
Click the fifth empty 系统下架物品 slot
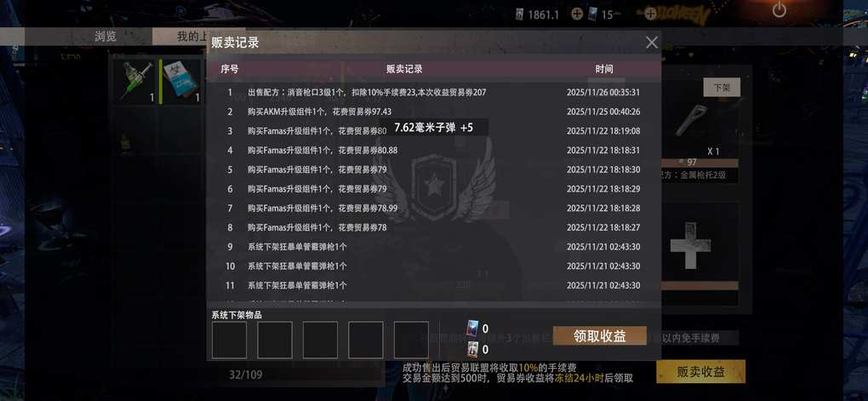pos(411,340)
